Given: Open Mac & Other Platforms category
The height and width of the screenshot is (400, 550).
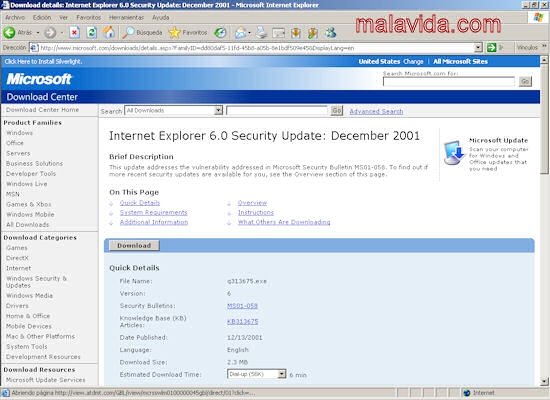Looking at the screenshot, I should [x=40, y=336].
